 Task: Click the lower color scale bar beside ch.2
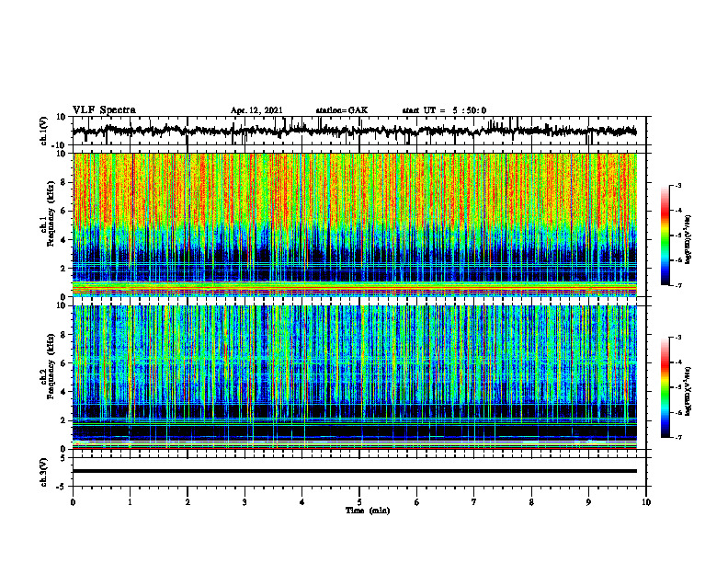pos(665,387)
